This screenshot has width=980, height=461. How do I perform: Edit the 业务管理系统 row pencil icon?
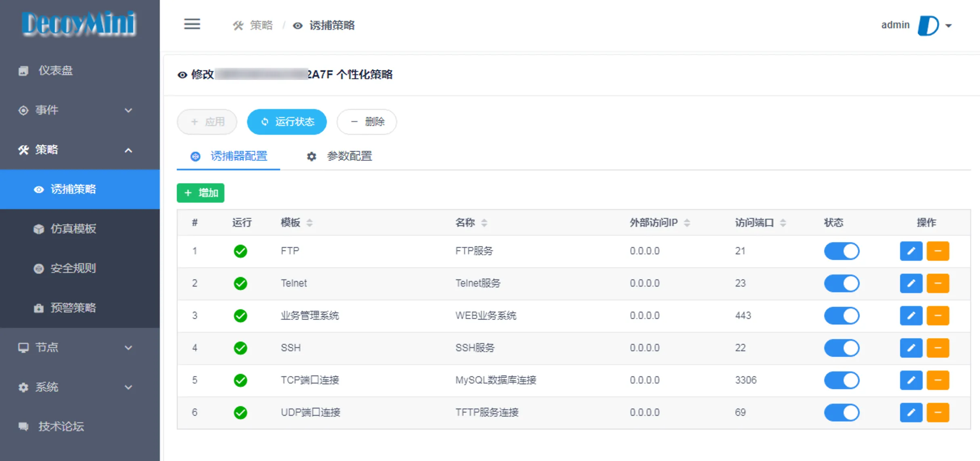click(x=911, y=316)
